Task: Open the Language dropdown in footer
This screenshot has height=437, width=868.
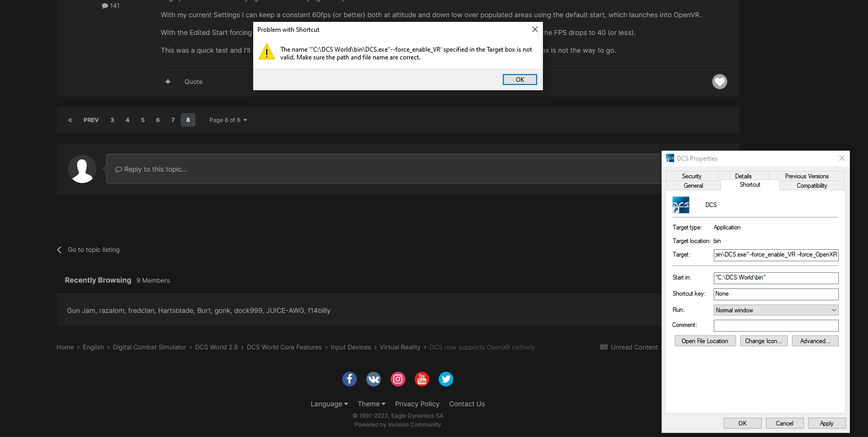Action: (x=329, y=404)
